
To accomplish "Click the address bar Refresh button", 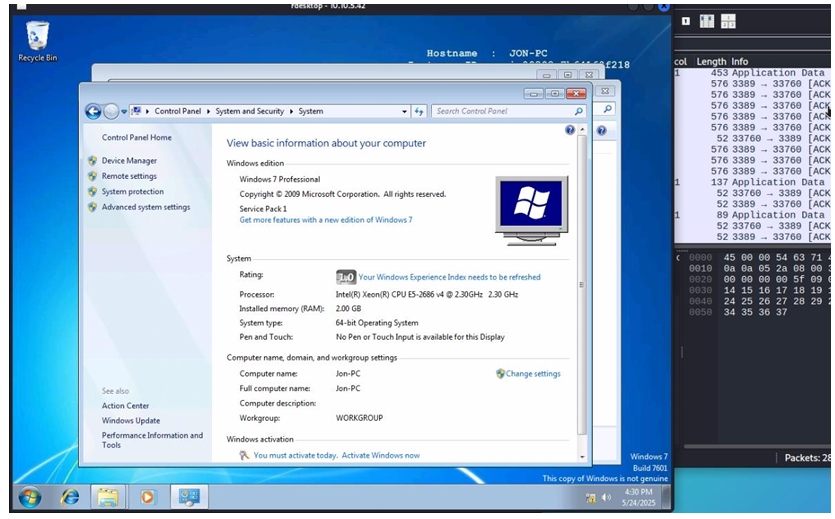I will coord(419,111).
